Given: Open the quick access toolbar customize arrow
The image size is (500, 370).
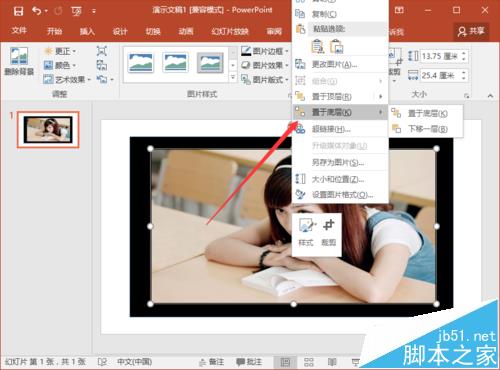Looking at the screenshot, I should point(94,11).
